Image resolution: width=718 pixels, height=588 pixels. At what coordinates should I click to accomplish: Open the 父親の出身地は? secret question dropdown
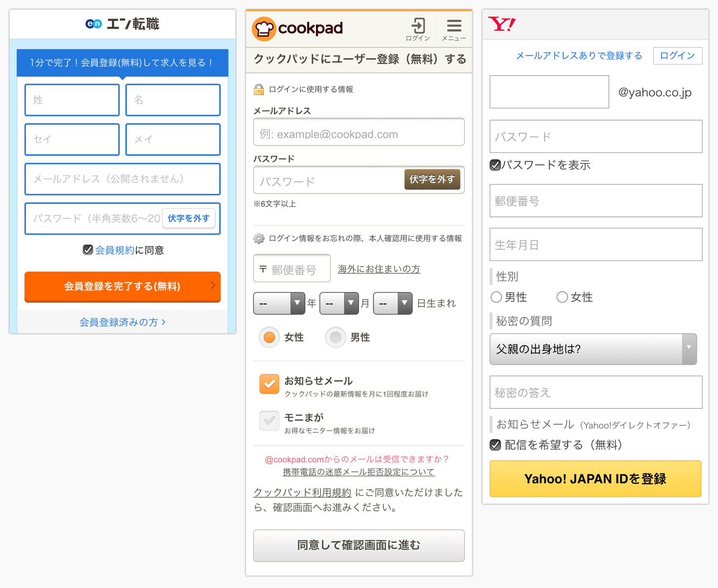(593, 349)
